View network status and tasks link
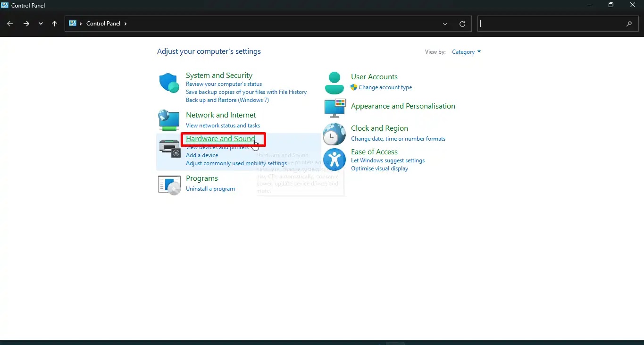 coord(223,126)
